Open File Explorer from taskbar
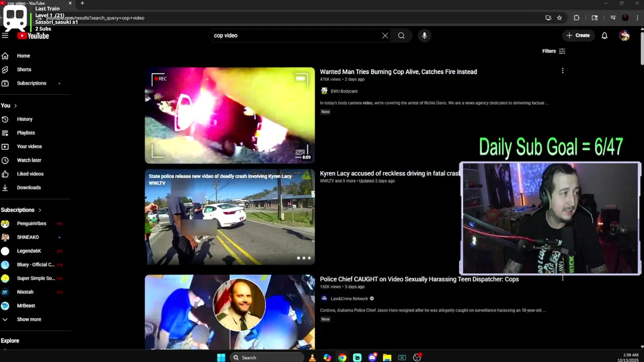 tap(387, 357)
